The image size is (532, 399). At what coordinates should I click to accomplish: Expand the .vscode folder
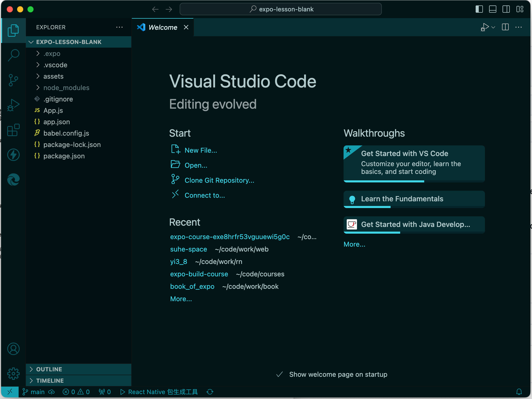[x=79, y=65]
